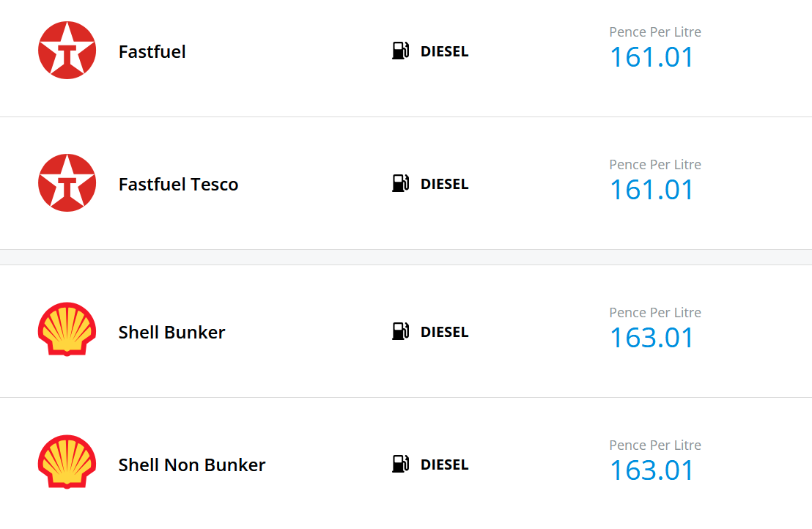The height and width of the screenshot is (529, 812).
Task: Click the Shell Bunker 163.01 price
Action: pyautogui.click(x=652, y=338)
